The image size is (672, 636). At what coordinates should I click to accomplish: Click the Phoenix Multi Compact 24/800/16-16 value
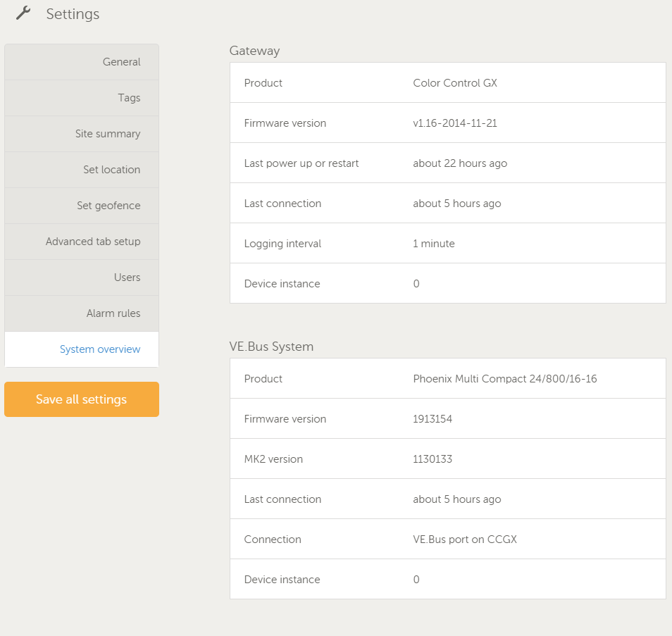click(505, 379)
